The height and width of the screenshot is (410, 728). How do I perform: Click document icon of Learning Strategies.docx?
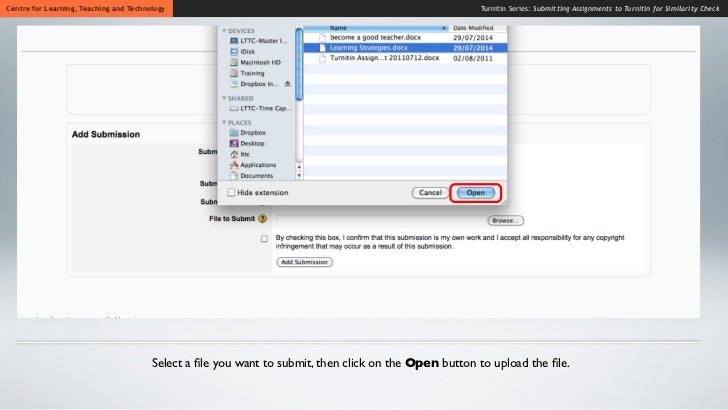[323, 48]
